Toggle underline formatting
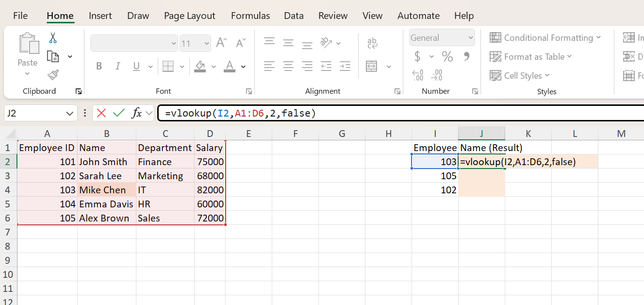Image resolution: width=644 pixels, height=305 pixels. click(136, 66)
